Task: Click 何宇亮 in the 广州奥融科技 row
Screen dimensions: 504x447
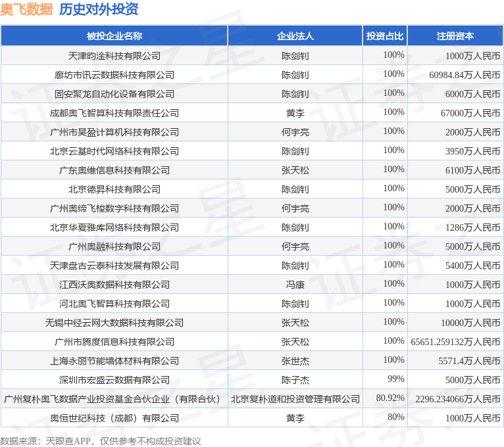Action: (x=295, y=247)
